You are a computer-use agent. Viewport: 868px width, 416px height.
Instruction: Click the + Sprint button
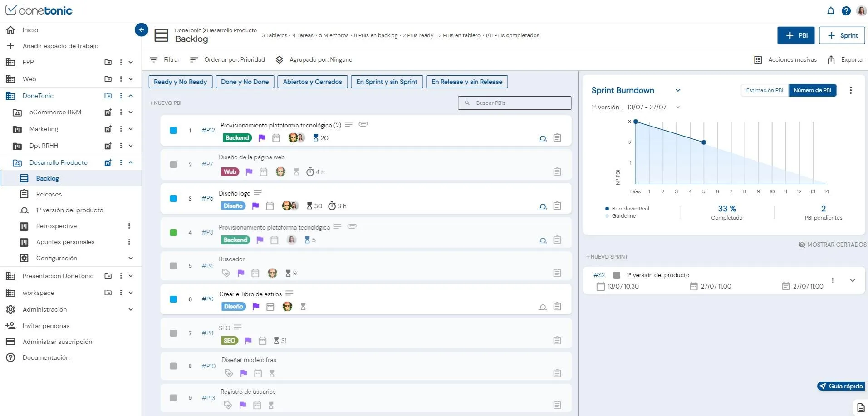pos(842,35)
